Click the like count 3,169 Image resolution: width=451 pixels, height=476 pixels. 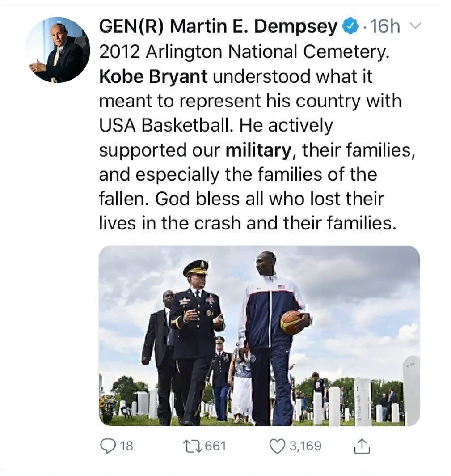(x=305, y=446)
